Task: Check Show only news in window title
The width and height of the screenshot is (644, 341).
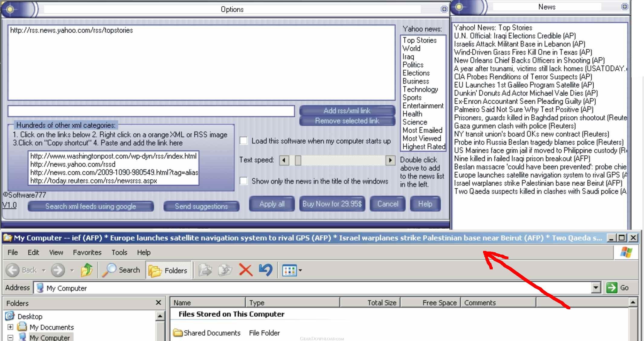Action: [x=243, y=181]
